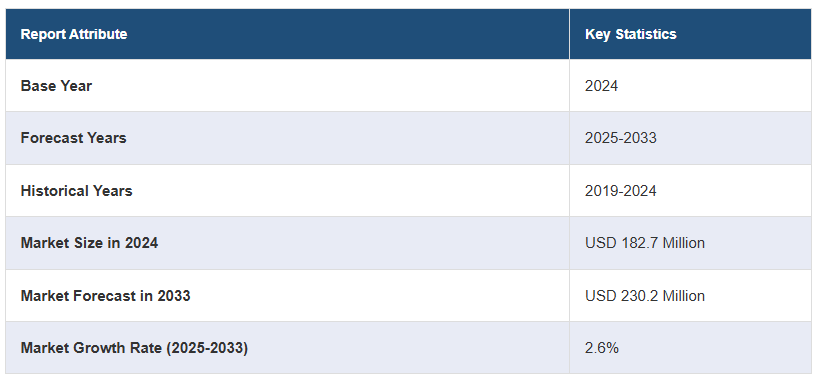Viewport: 818px width, 378px height.
Task: Click the word Million in forecast 2033 row
Action: coord(682,296)
